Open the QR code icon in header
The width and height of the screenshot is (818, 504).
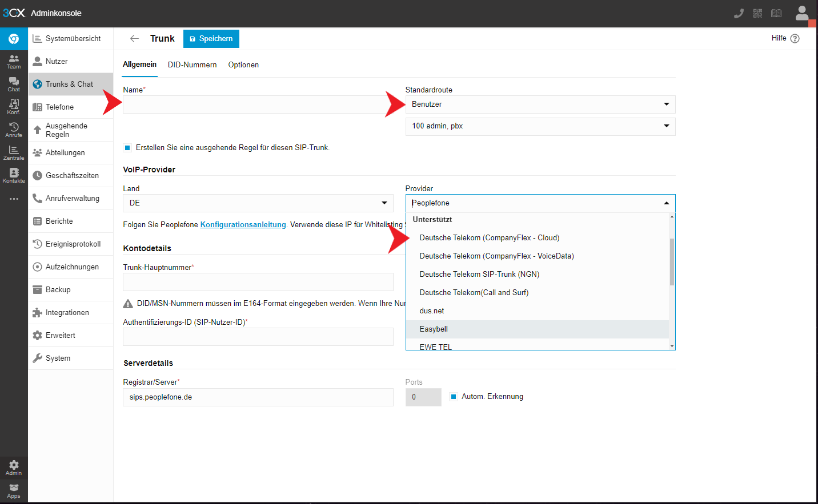point(757,13)
